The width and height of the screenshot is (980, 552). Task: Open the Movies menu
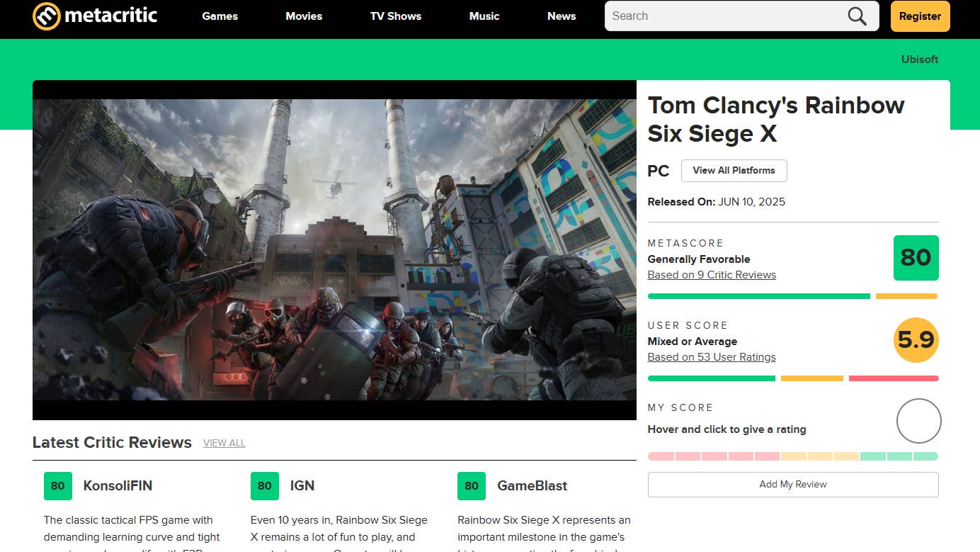point(304,16)
